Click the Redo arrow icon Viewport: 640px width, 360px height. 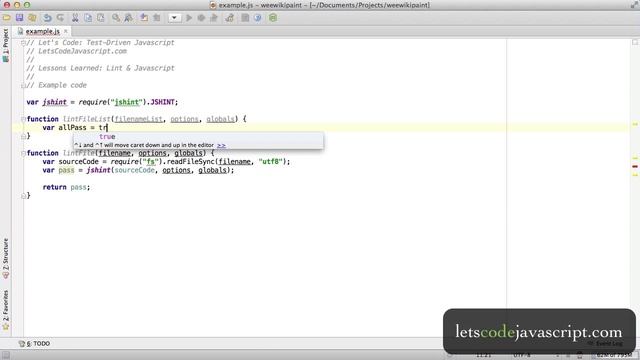tap(60, 18)
